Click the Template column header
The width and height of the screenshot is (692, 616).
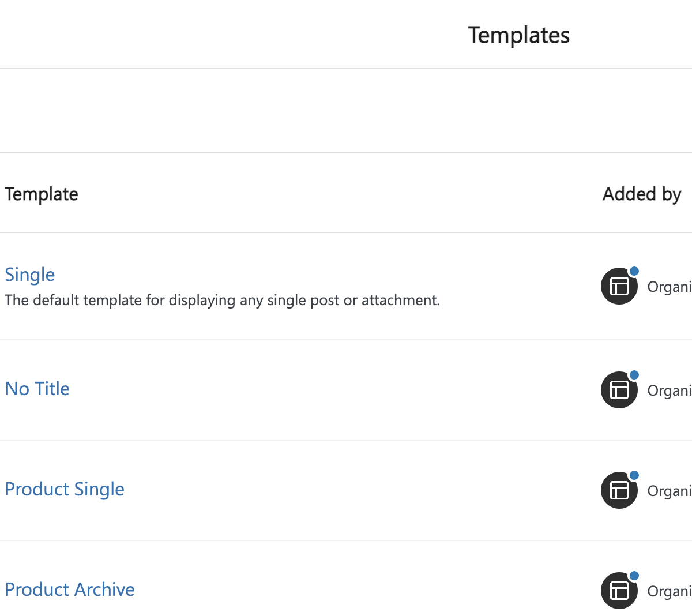pos(42,194)
